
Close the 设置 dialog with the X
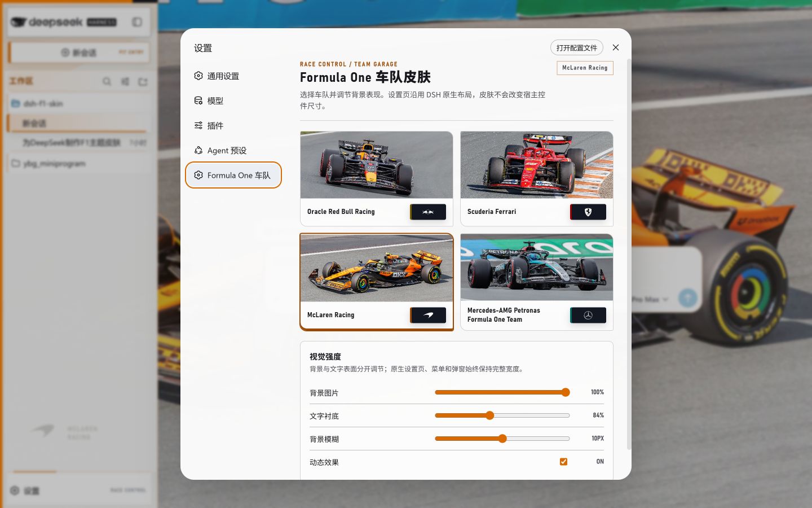click(616, 47)
